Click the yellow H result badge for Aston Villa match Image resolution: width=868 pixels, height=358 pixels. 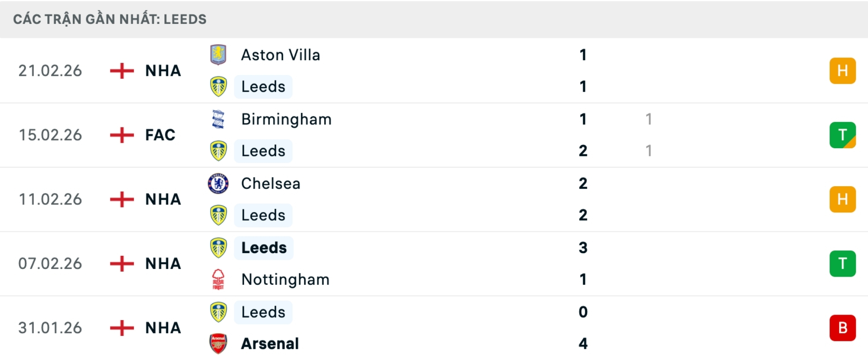coord(842,71)
